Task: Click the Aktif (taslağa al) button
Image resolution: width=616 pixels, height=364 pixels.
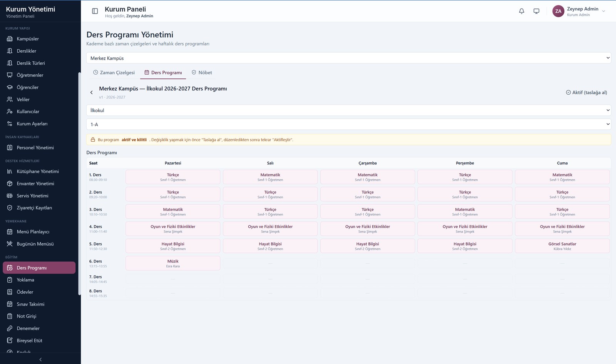Action: click(x=586, y=92)
